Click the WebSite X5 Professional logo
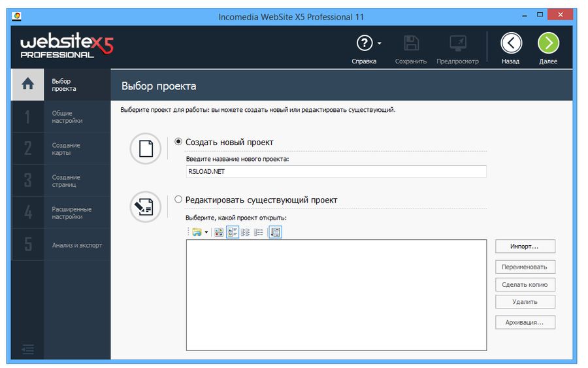Screen dimensions: 588x368 [x=67, y=45]
